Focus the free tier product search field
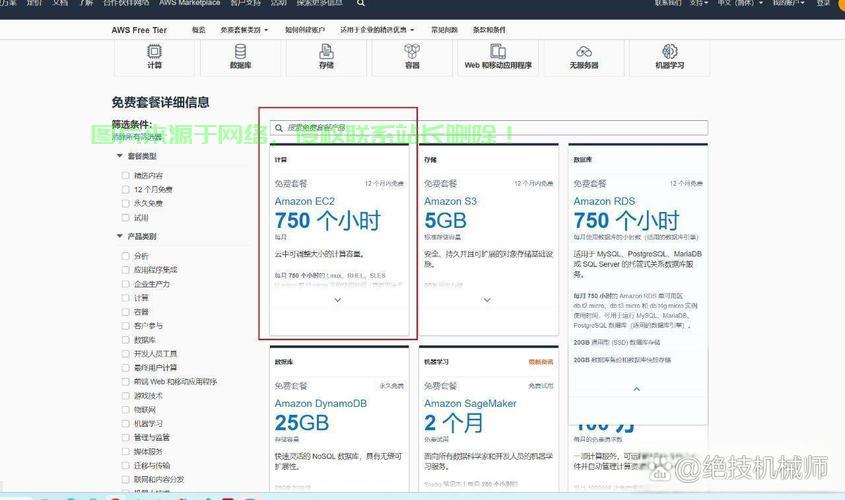 pyautogui.click(x=489, y=128)
